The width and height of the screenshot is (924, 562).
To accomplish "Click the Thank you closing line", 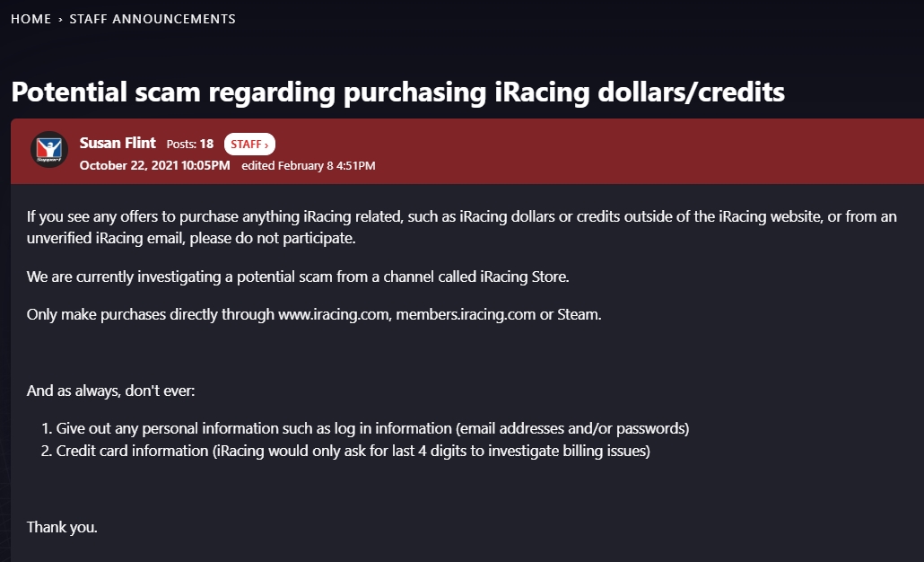I will [x=61, y=527].
